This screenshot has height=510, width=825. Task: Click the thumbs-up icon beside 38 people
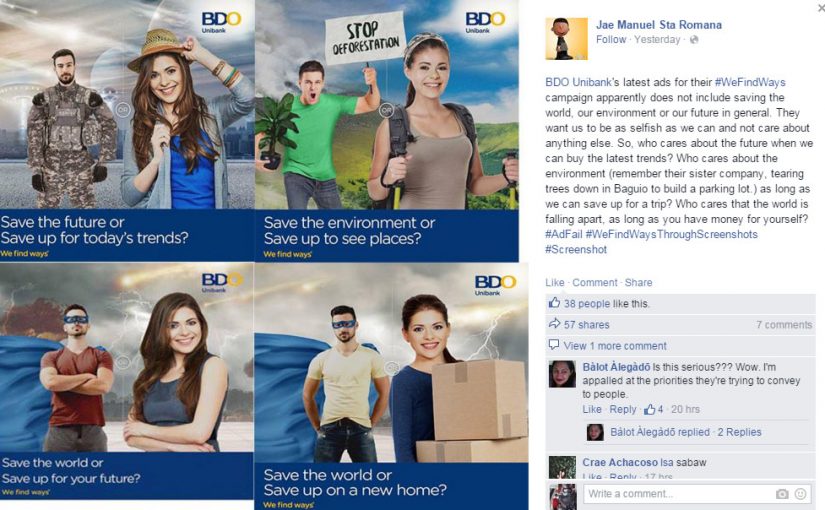click(x=554, y=303)
